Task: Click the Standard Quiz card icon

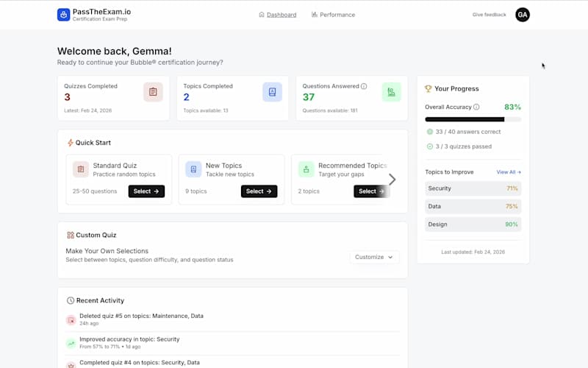Action: point(81,169)
